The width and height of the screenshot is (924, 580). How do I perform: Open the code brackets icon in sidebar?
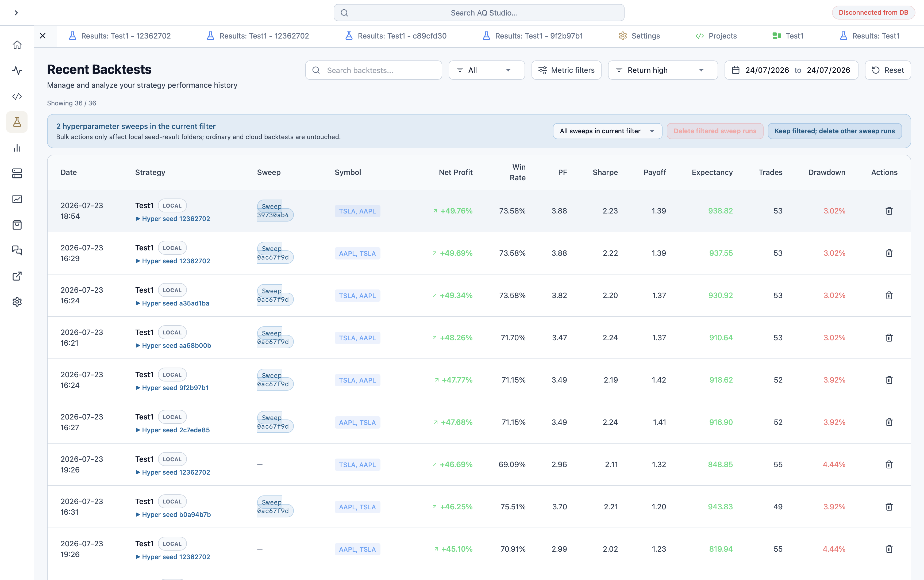pos(17,96)
